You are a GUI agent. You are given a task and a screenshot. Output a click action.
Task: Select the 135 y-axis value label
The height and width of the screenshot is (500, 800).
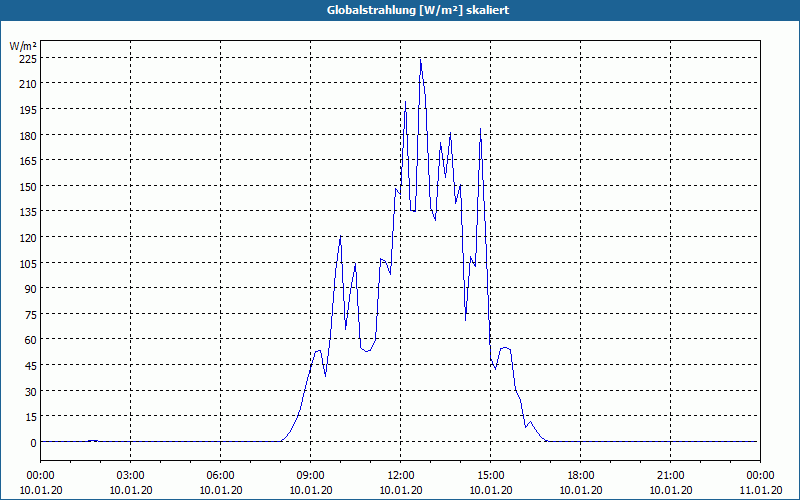click(28, 212)
